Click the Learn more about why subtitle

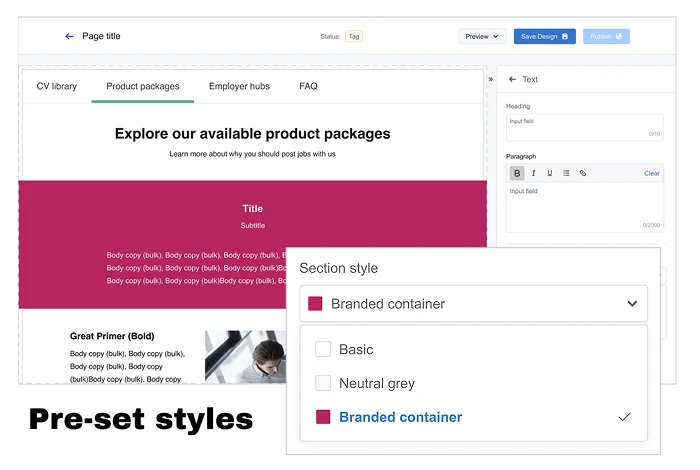tap(252, 154)
